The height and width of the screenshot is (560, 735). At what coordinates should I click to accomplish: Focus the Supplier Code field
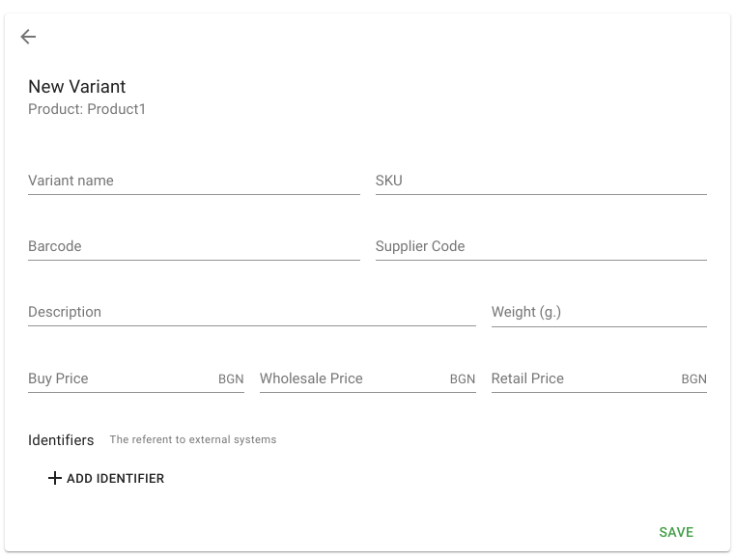coord(541,246)
